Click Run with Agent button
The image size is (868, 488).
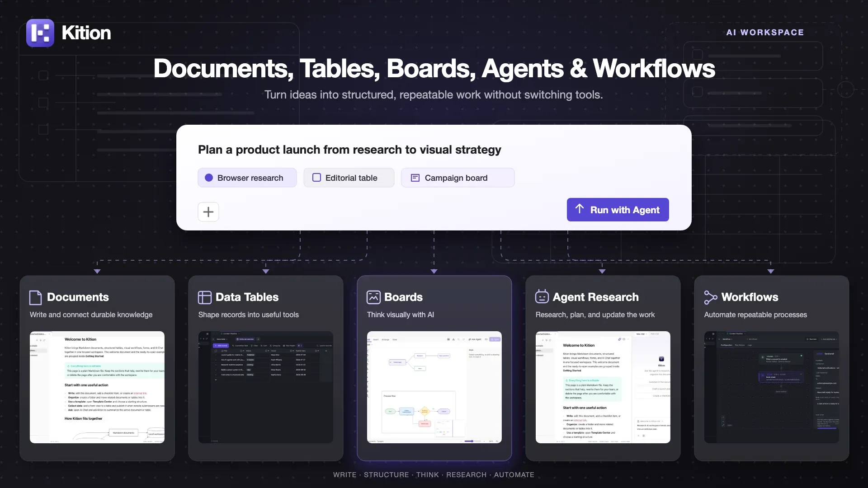coord(618,210)
